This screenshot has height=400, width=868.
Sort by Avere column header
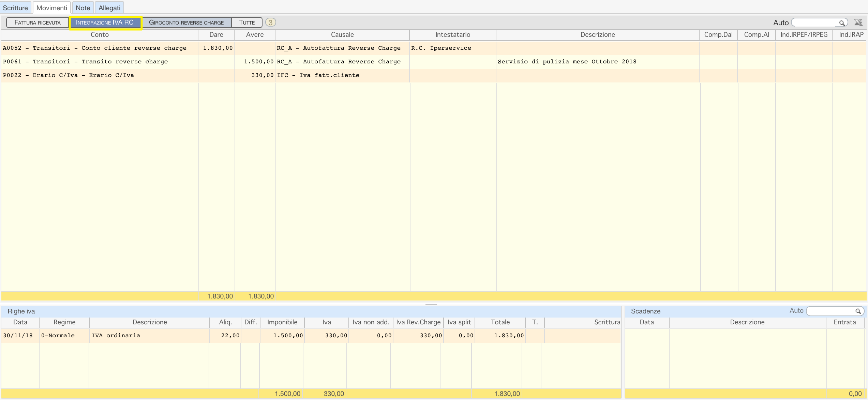(x=255, y=35)
